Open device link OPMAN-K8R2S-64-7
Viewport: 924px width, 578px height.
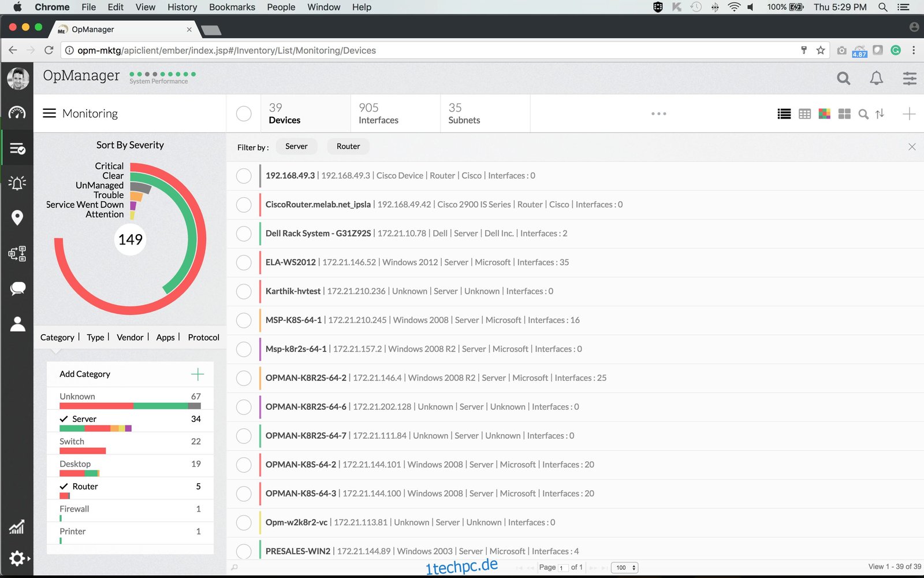tap(306, 436)
